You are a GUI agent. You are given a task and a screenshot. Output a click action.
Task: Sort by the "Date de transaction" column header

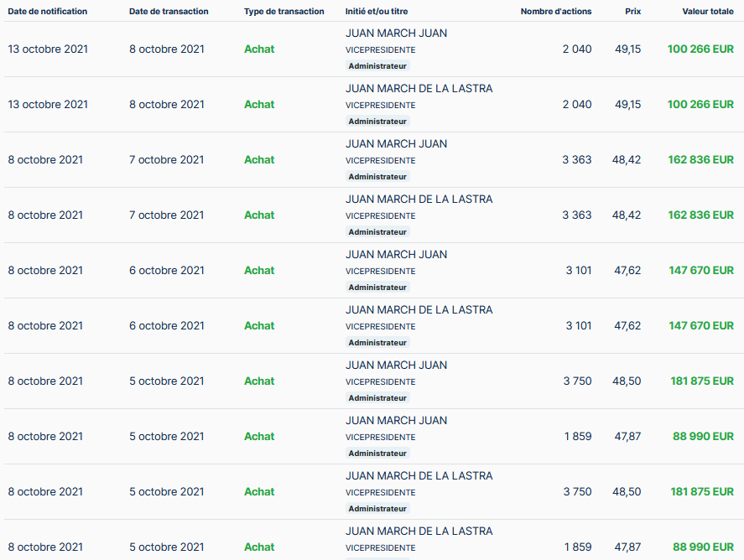(169, 12)
